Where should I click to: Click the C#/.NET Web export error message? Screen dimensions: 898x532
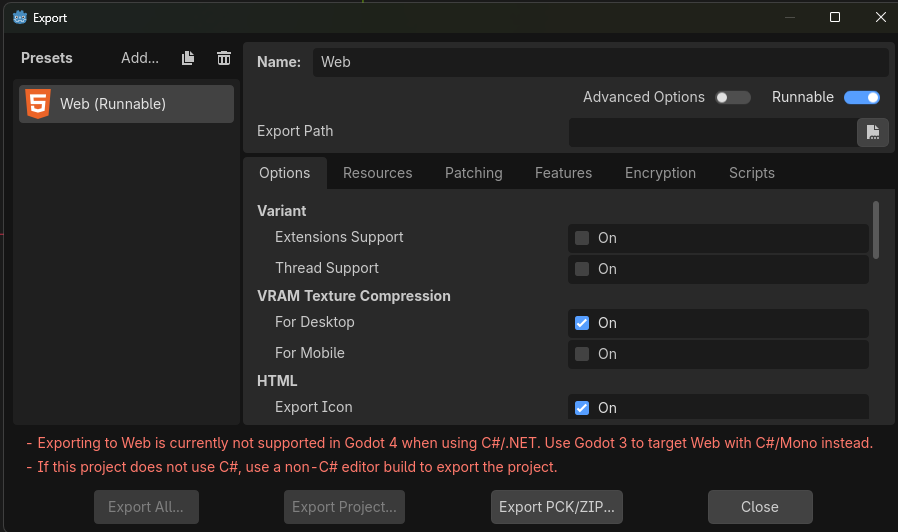(x=450, y=443)
